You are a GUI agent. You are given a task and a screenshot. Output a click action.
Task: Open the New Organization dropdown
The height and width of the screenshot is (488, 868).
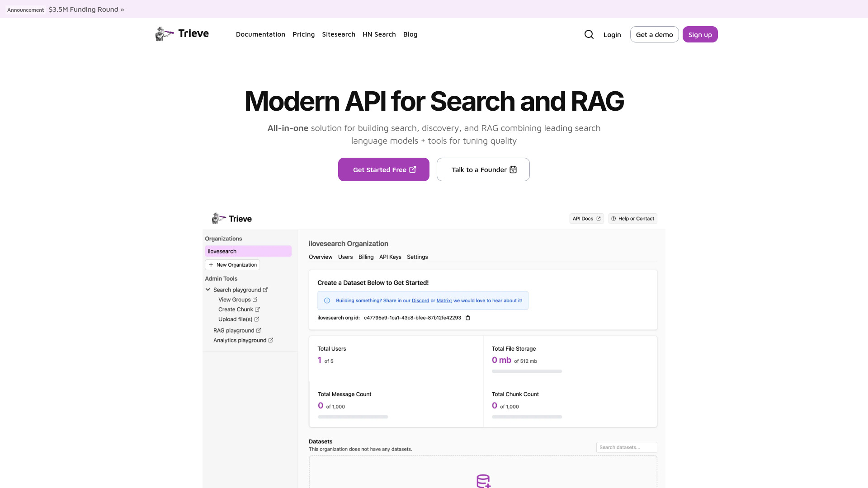tap(232, 264)
